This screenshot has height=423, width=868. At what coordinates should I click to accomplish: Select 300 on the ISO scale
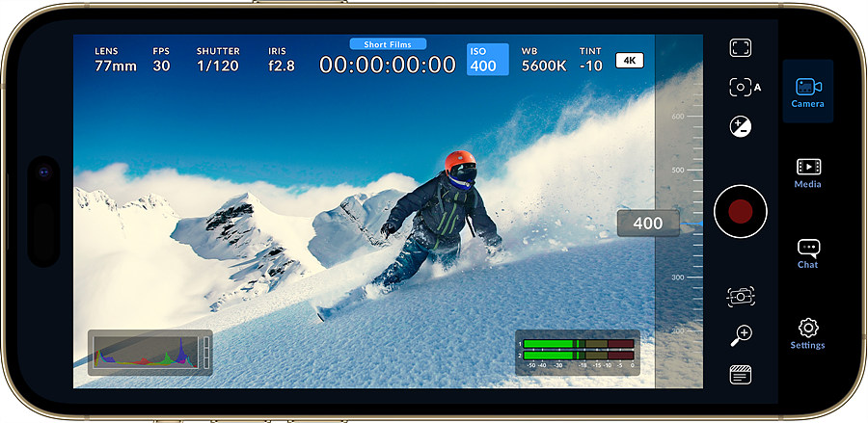[678, 278]
